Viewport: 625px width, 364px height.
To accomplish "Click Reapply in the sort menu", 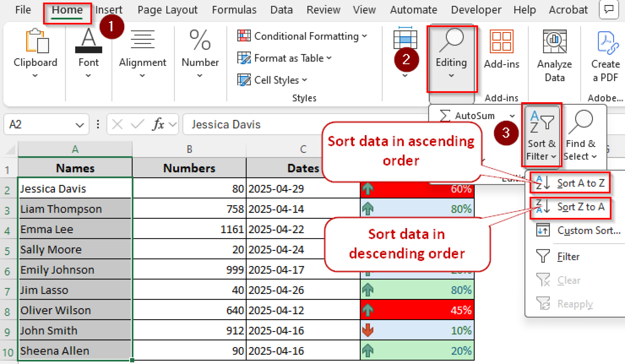I will pyautogui.click(x=575, y=304).
